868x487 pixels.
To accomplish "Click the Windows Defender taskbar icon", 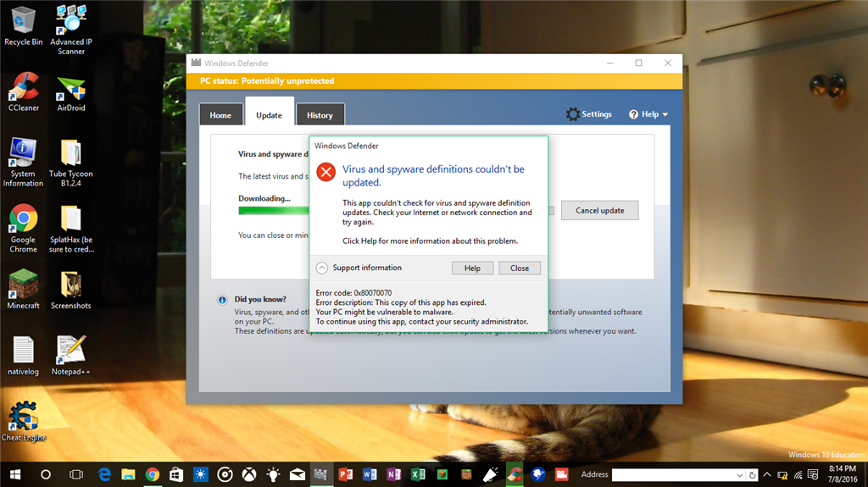I will click(321, 474).
